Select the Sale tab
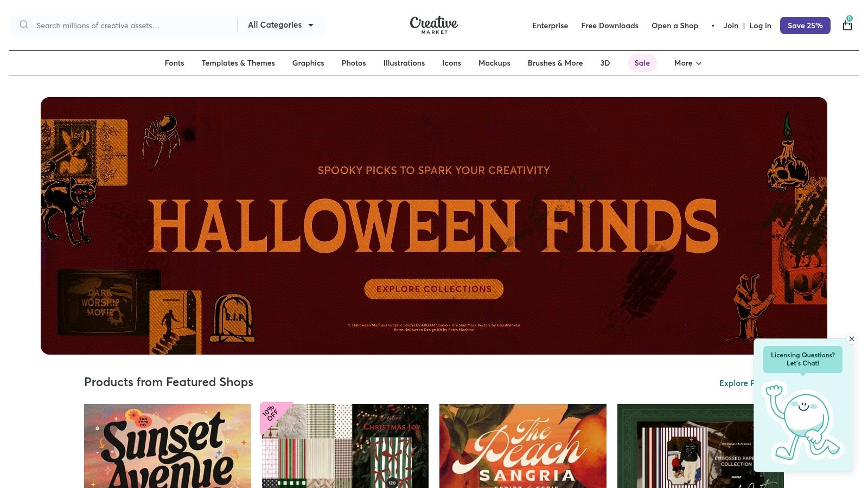Image resolution: width=868 pixels, height=488 pixels. click(642, 63)
